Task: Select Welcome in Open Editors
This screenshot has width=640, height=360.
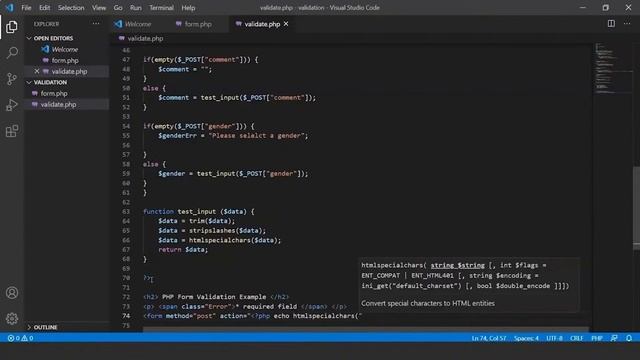Action: click(65, 49)
